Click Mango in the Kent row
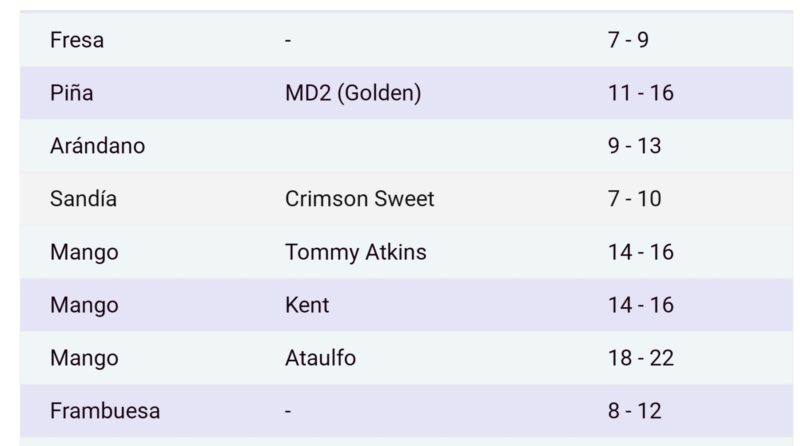 (x=84, y=305)
